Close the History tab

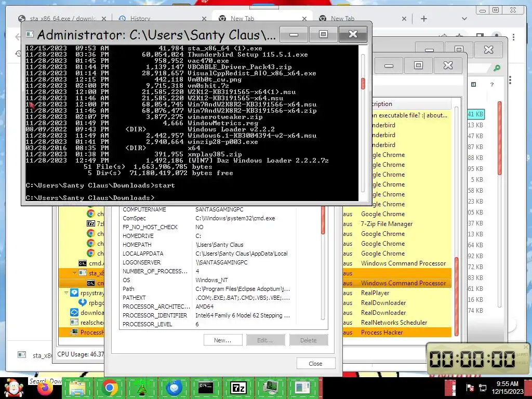[204, 19]
